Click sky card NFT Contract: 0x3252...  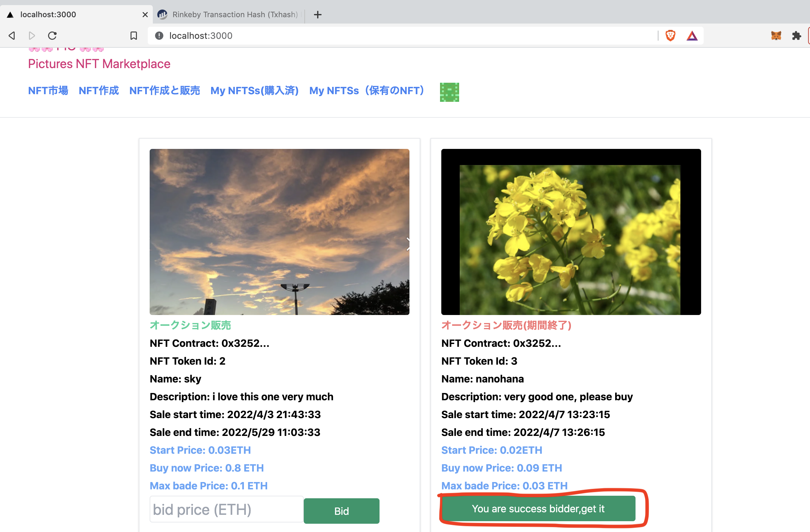(x=209, y=343)
